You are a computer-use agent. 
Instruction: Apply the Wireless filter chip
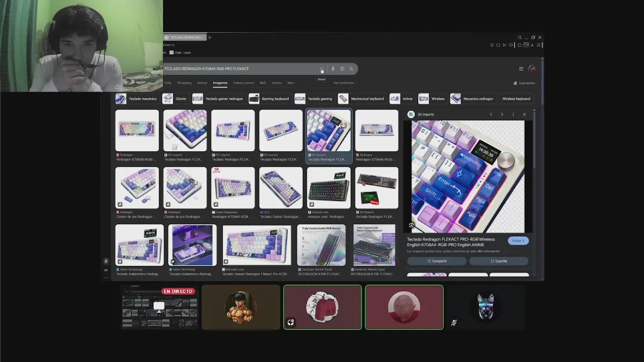pos(432,99)
